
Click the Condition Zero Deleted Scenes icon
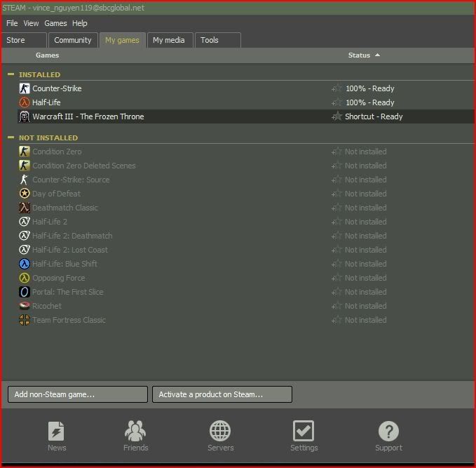(x=25, y=166)
